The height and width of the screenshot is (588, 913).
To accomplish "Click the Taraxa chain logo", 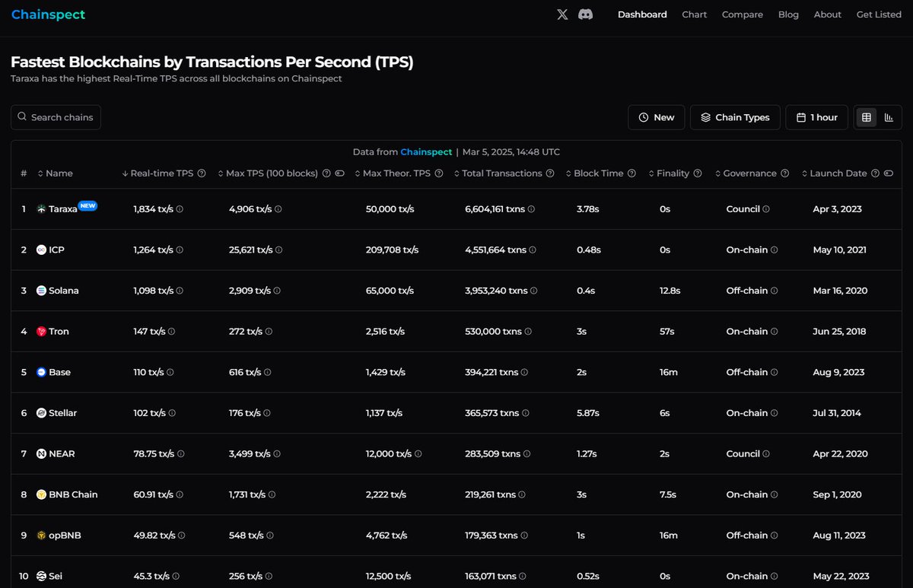I will pos(41,209).
